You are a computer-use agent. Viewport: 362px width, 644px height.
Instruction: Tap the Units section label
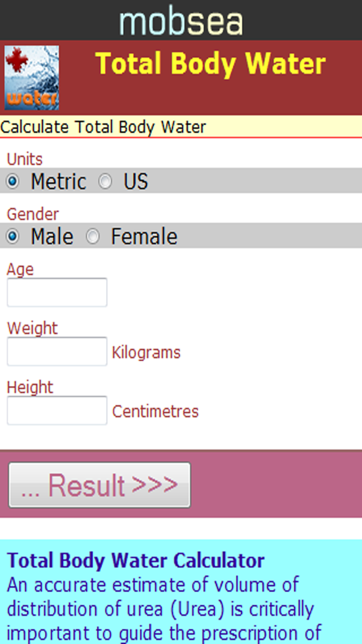(24, 159)
